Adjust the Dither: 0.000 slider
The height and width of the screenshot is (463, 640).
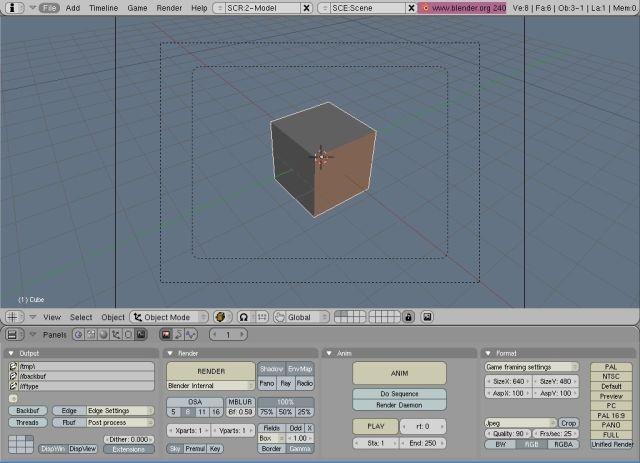129,439
